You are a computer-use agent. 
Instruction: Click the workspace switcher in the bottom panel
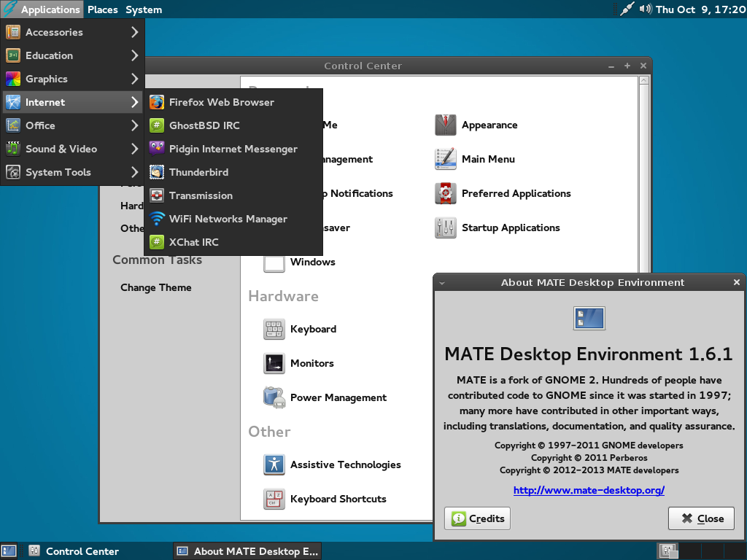click(x=701, y=551)
